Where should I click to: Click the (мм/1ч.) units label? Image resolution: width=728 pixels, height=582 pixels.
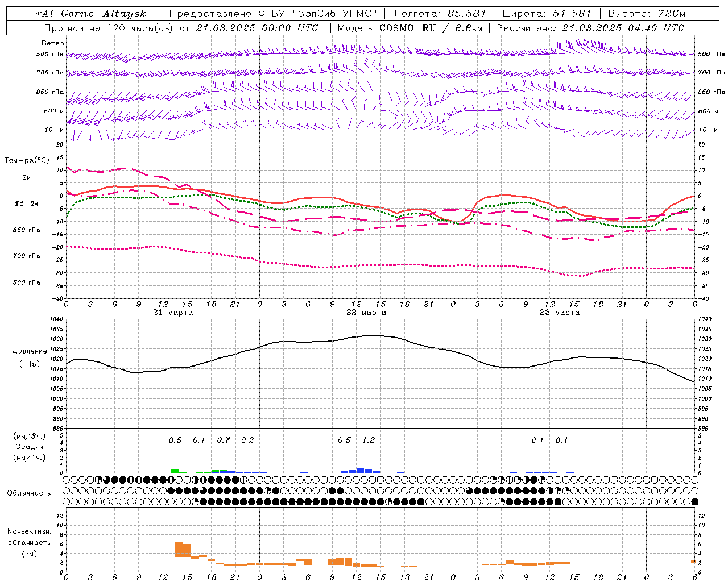(30, 458)
